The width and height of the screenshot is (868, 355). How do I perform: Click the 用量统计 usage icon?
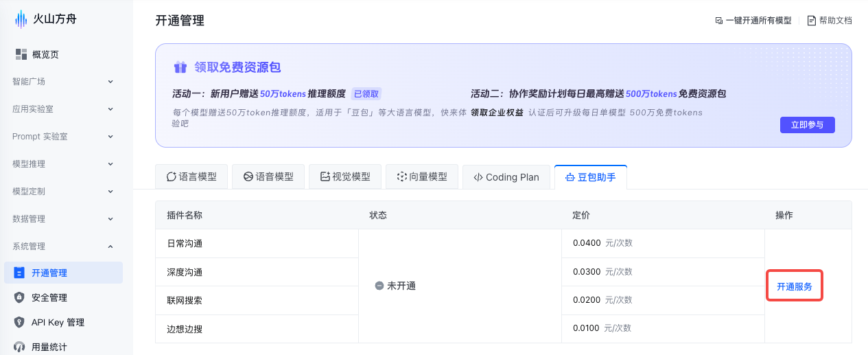pyautogui.click(x=19, y=347)
